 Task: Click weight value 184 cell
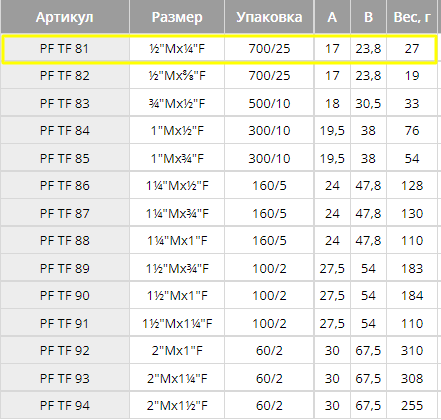point(412,295)
